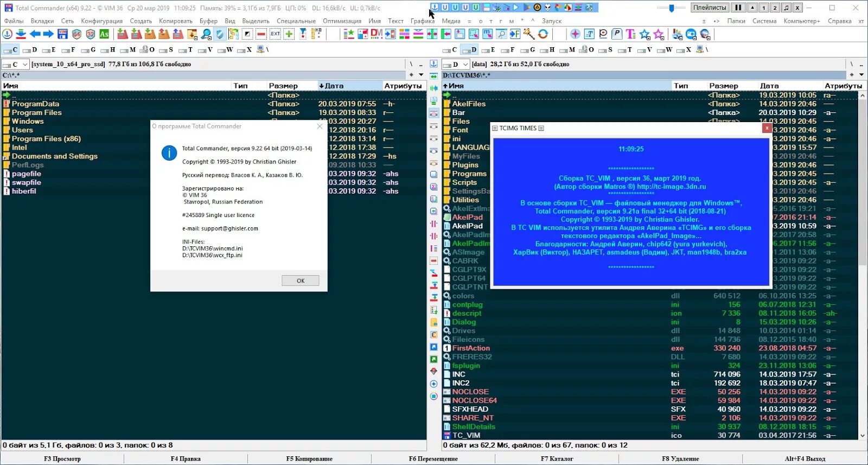Click the circular refresh arrows icon
The height and width of the screenshot is (465, 868).
542,34
